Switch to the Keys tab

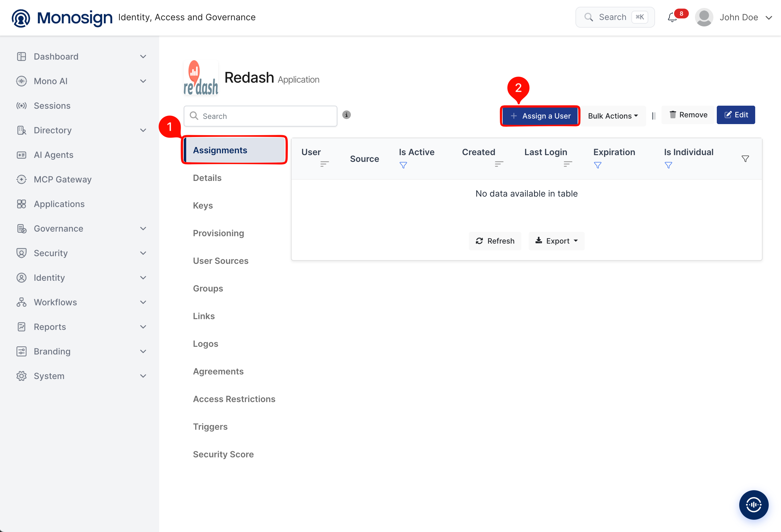pos(203,205)
